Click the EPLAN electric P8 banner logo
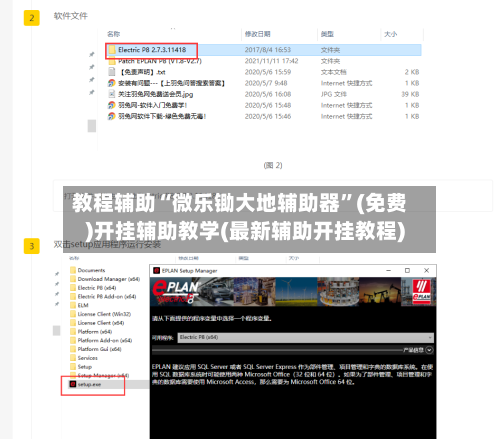 (x=176, y=292)
